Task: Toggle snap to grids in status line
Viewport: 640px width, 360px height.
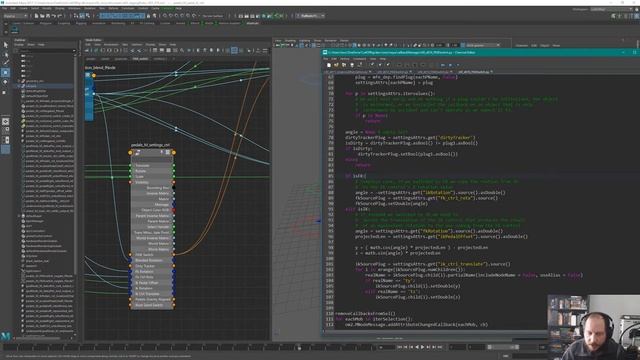Action: 165,16
